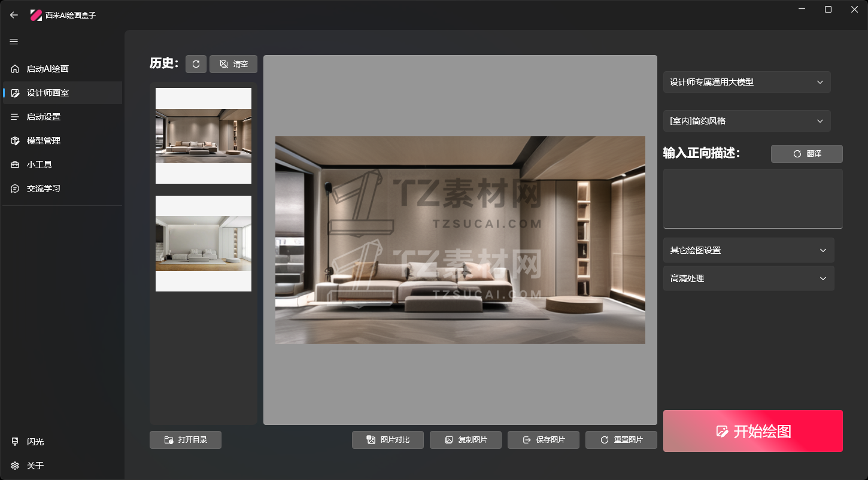868x480 pixels.
Task: Click the compare icon on 图片对比
Action: pos(371,440)
